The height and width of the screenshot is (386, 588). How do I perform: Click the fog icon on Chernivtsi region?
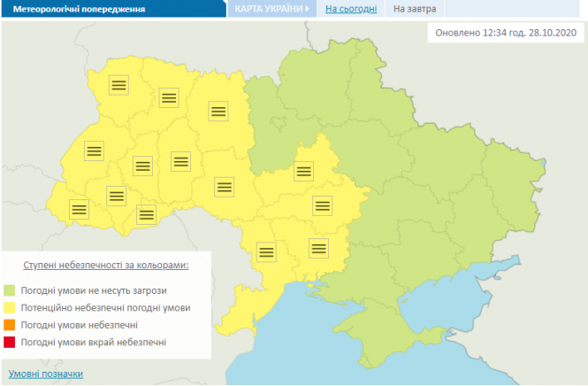(x=147, y=214)
